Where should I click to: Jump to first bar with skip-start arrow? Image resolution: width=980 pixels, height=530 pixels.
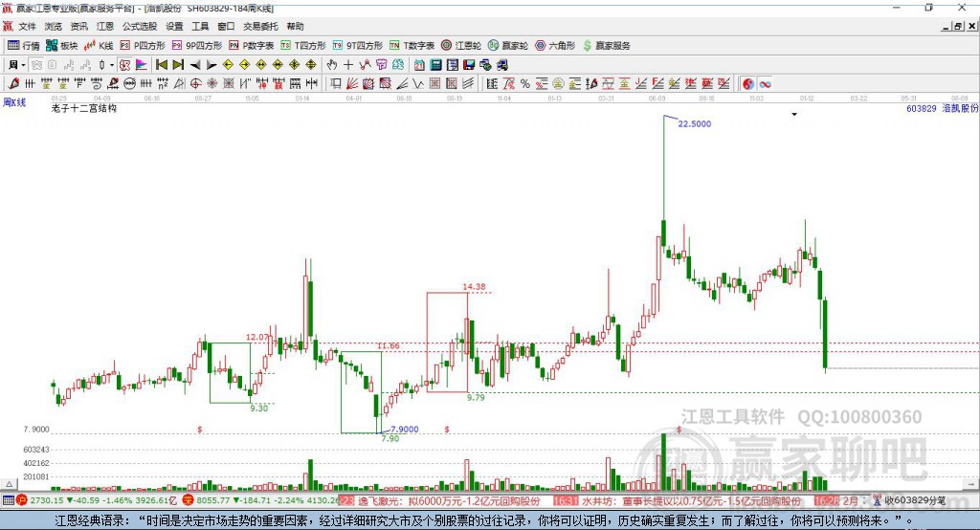(x=161, y=64)
